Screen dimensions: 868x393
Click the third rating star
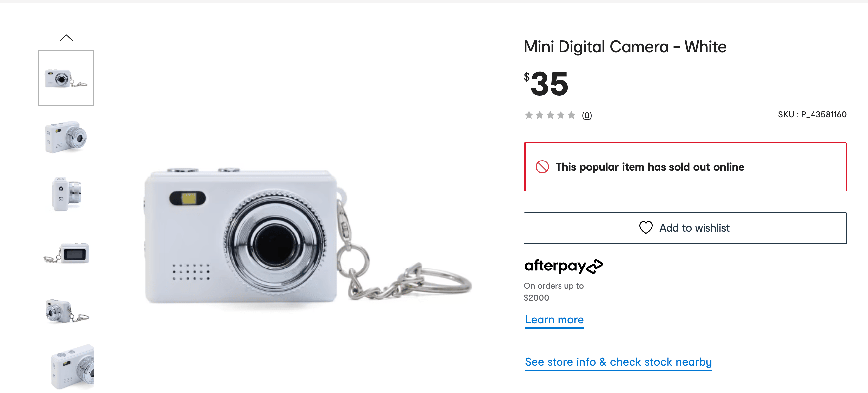(x=550, y=115)
